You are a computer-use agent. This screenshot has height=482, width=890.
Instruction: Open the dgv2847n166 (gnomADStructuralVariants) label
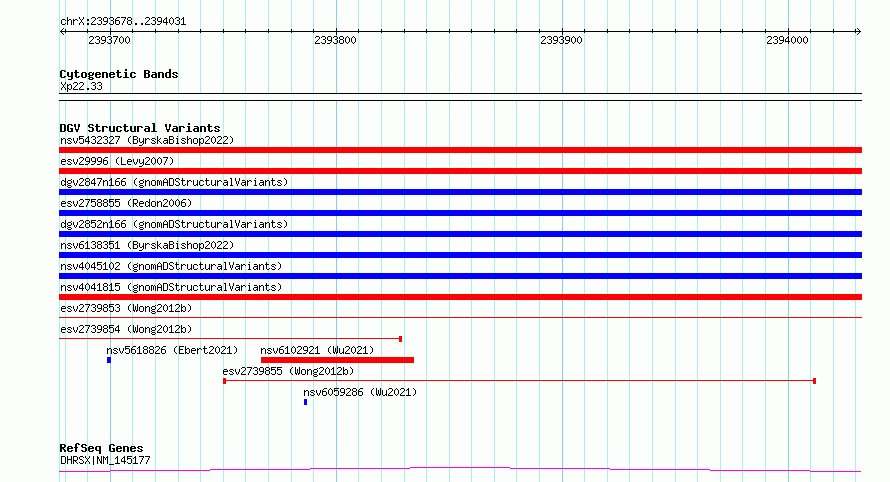click(x=174, y=182)
